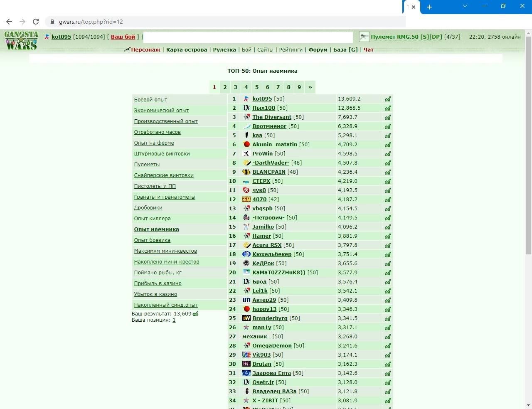The width and height of the screenshot is (532, 409).
Task: Open Рулетка menu item
Action: pyautogui.click(x=224, y=50)
